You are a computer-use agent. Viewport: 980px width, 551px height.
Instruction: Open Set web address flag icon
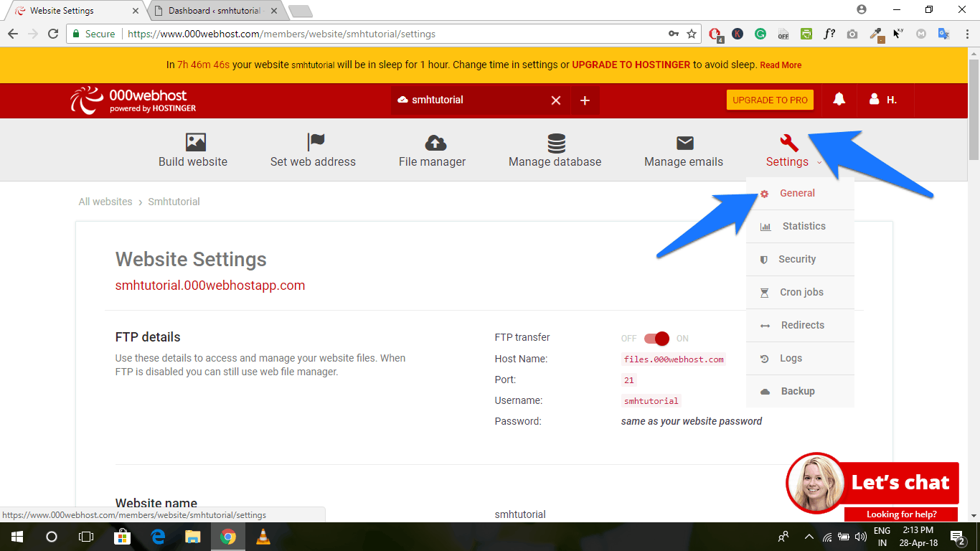pos(314,142)
